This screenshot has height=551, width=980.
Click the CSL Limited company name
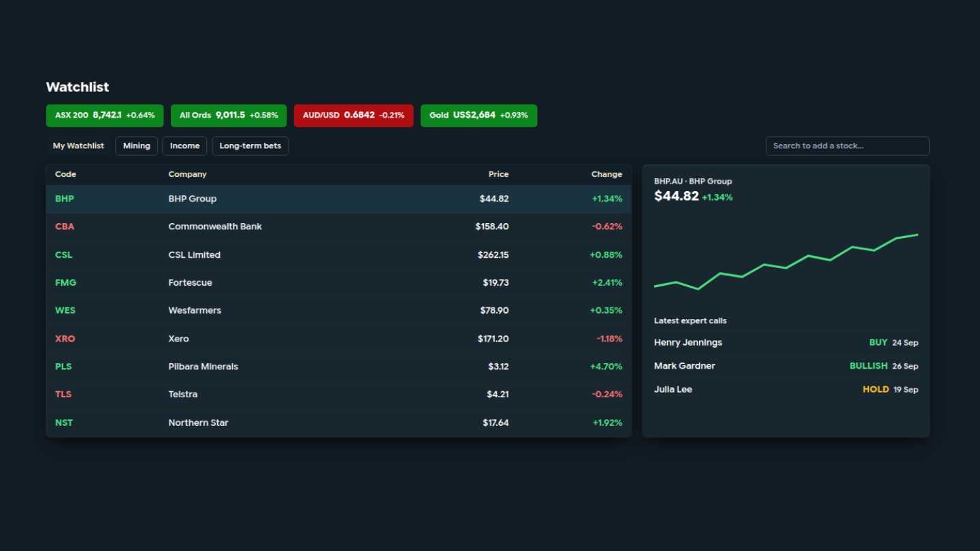[x=195, y=255]
